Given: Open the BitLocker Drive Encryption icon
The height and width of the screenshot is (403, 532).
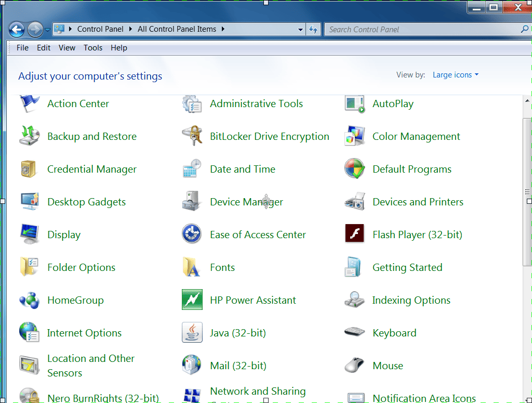Looking at the screenshot, I should [192, 136].
